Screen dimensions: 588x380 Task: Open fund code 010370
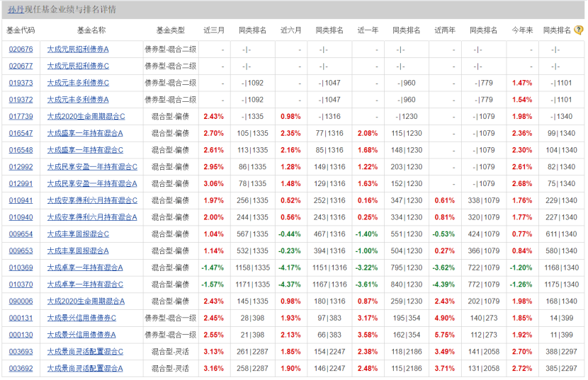[x=21, y=284]
